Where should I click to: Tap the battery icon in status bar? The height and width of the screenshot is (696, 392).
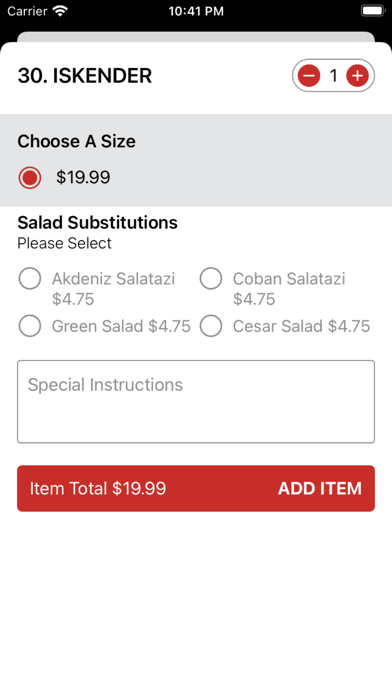(x=373, y=11)
